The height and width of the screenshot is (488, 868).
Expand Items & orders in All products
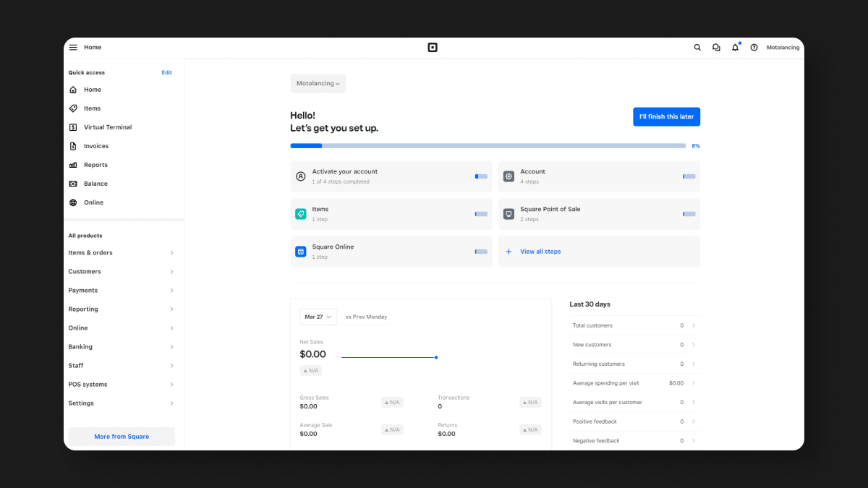(122, 253)
